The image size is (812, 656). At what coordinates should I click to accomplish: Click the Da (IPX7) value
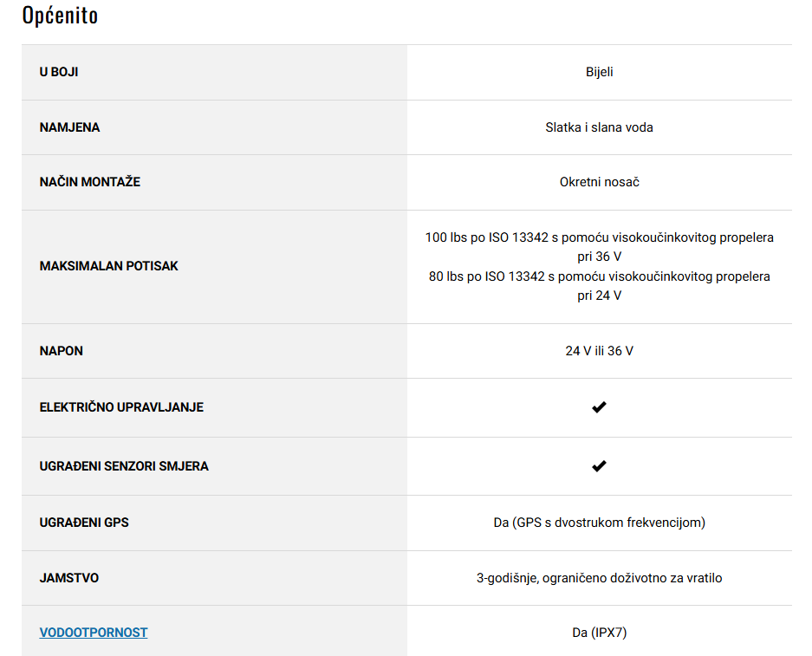pos(599,633)
